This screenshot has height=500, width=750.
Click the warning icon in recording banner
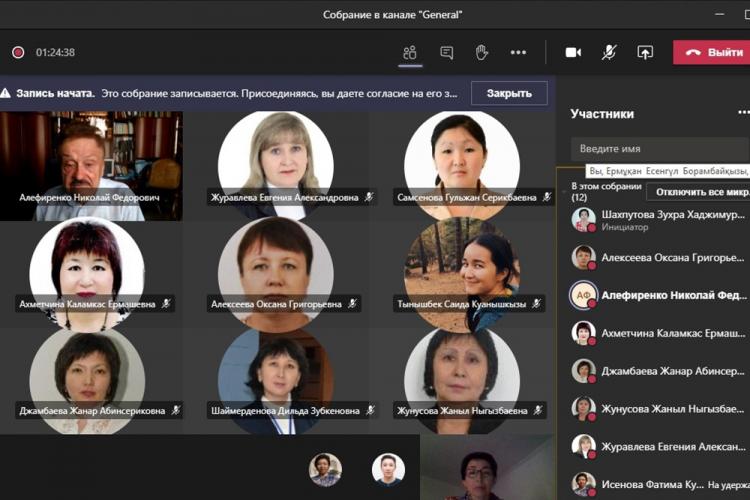(x=6, y=93)
